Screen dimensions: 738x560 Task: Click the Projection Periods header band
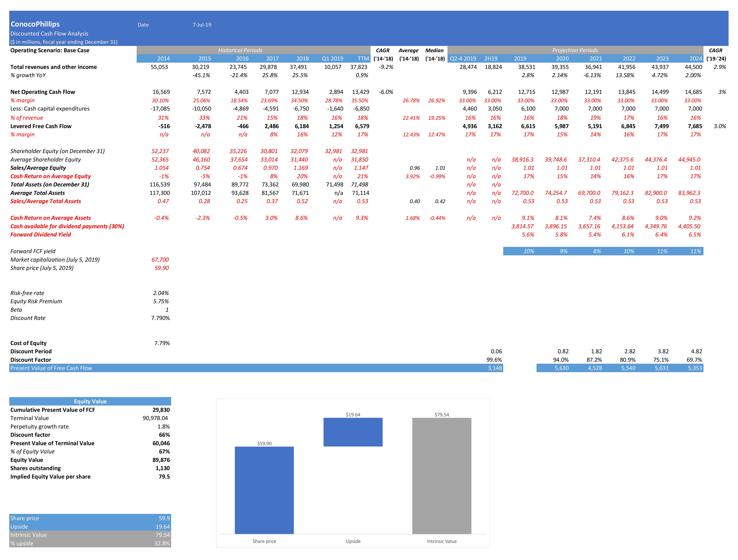click(x=575, y=50)
